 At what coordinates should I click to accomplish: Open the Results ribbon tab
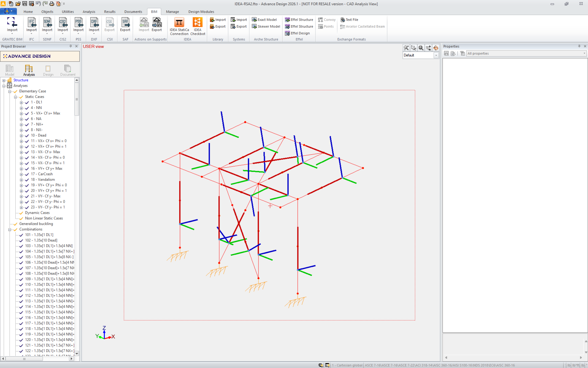click(x=110, y=12)
